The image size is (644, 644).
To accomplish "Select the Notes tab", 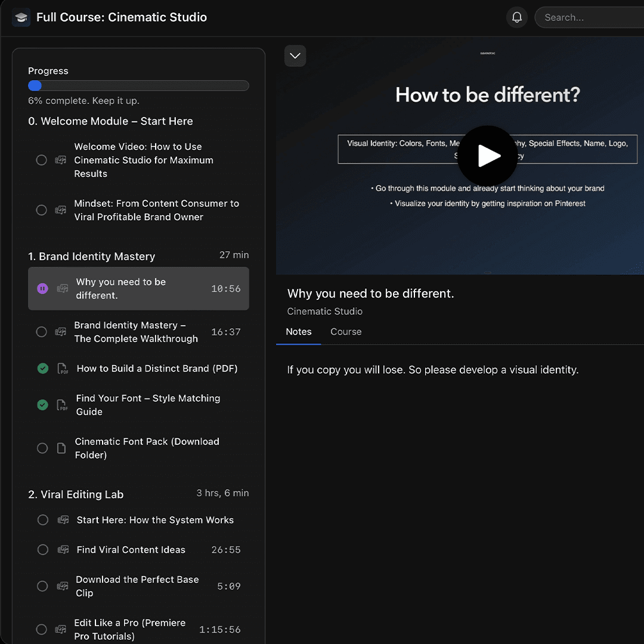I will pos(299,332).
